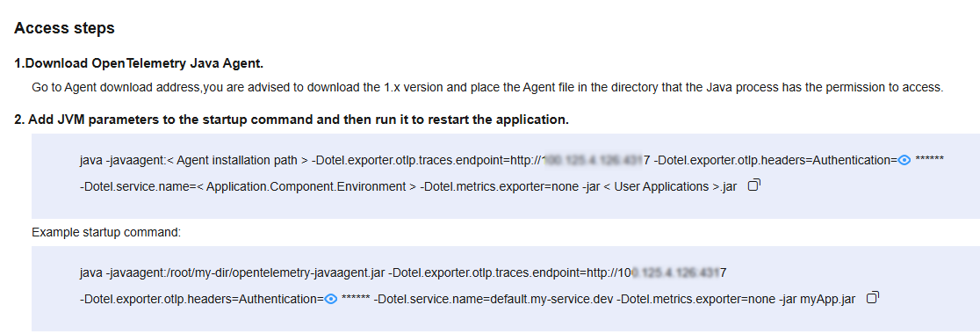This screenshot has height=334, width=980.
Task: Click the Add JVM parameters step title
Action: click(292, 120)
